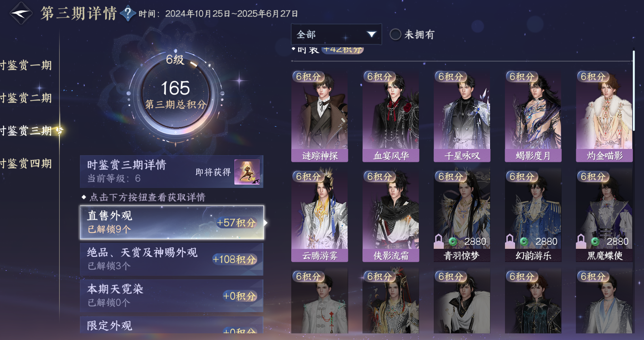Image resolution: width=644 pixels, height=340 pixels.
Task: Click the outfit list vertical scrollbar
Action: pyautogui.click(x=634, y=91)
